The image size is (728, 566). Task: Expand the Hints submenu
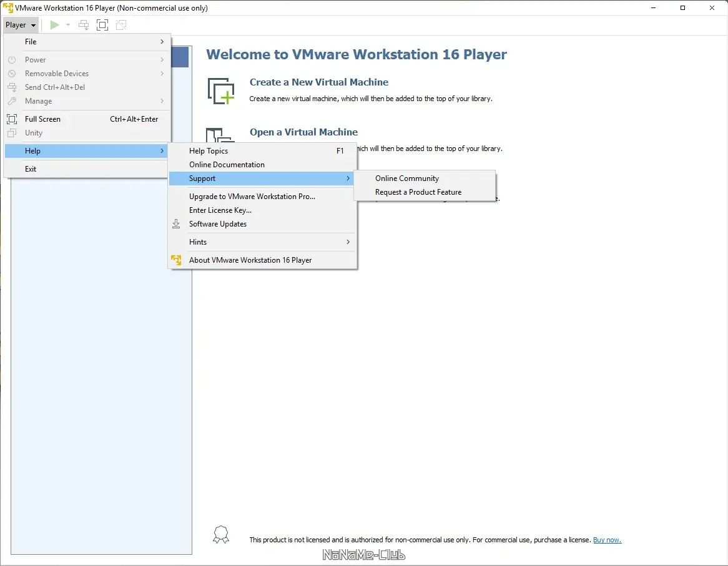pos(263,242)
